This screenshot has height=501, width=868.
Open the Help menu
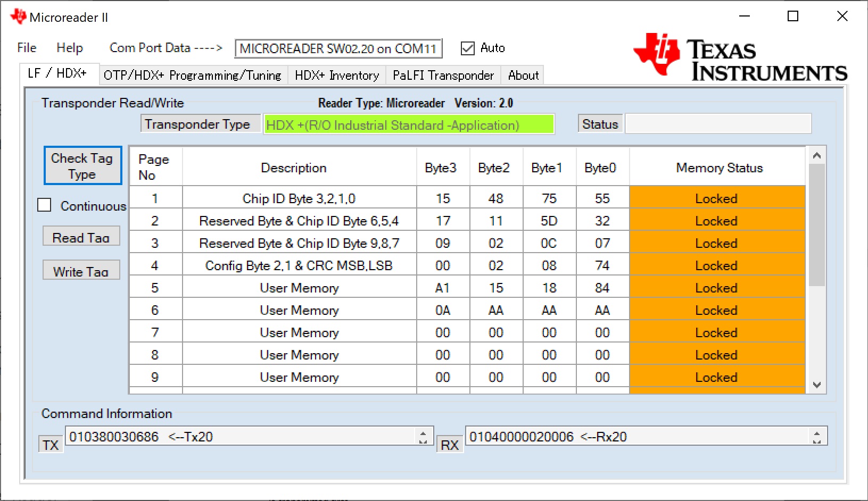point(70,48)
